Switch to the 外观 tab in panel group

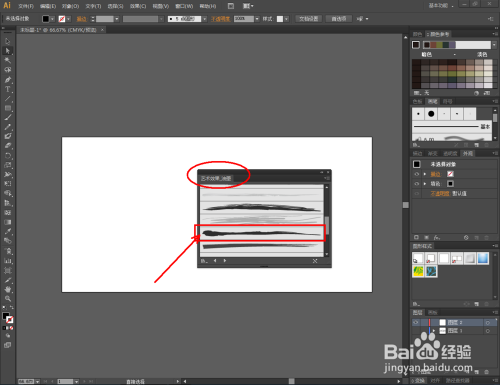(467, 153)
